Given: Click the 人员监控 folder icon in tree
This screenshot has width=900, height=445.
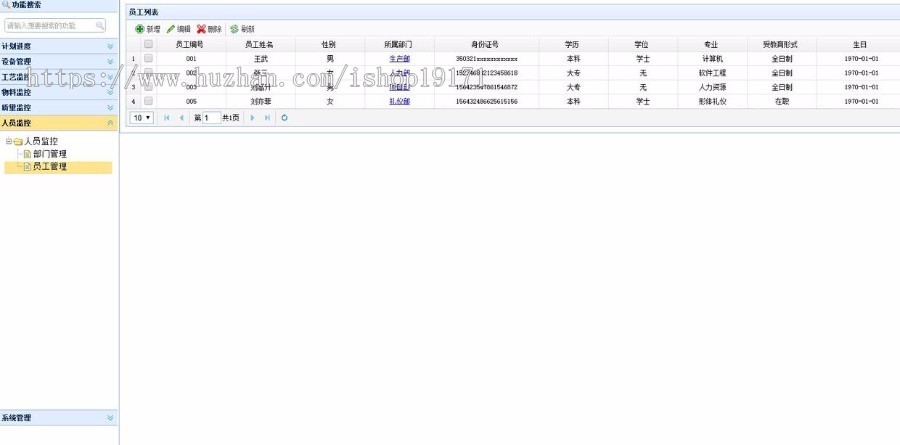Looking at the screenshot, I should (x=18, y=141).
